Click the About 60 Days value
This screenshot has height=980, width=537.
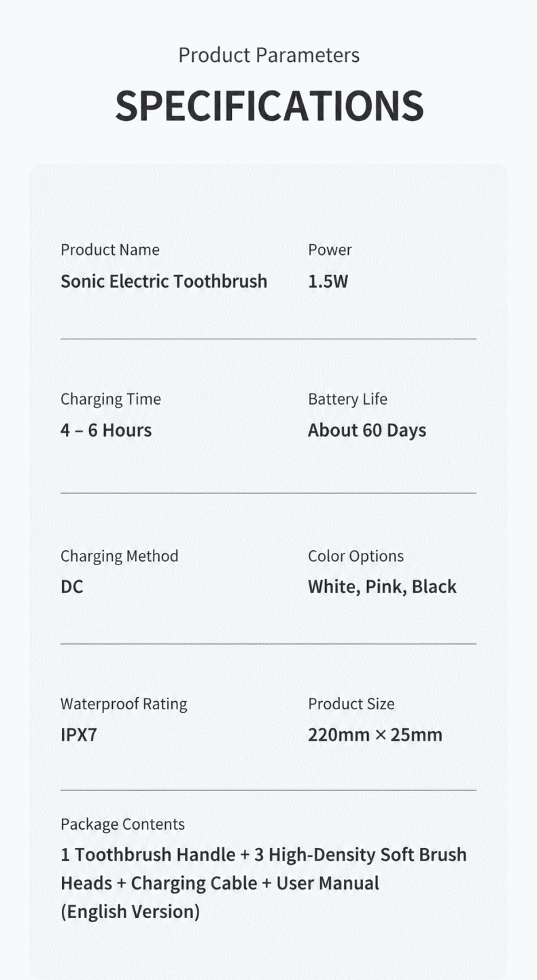click(x=367, y=430)
